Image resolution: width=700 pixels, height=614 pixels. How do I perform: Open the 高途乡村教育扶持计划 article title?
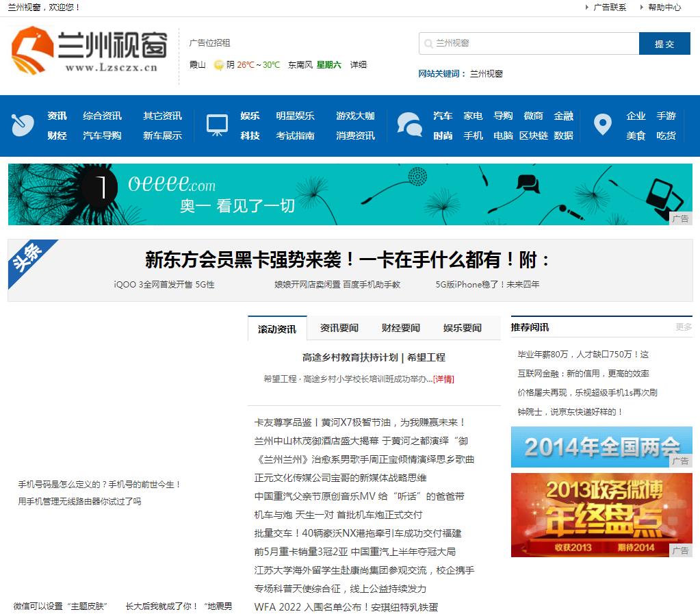pos(374,357)
